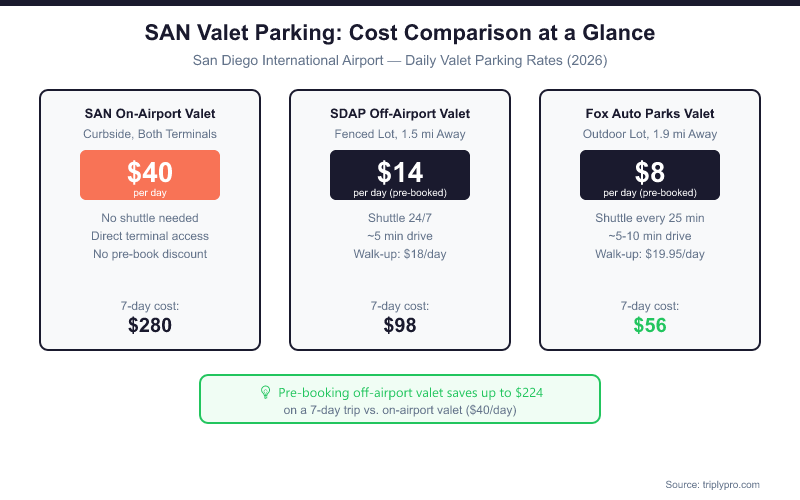The height and width of the screenshot is (500, 800).
Task: Click the lightbulb icon in the savings banner
Action: tap(265, 393)
